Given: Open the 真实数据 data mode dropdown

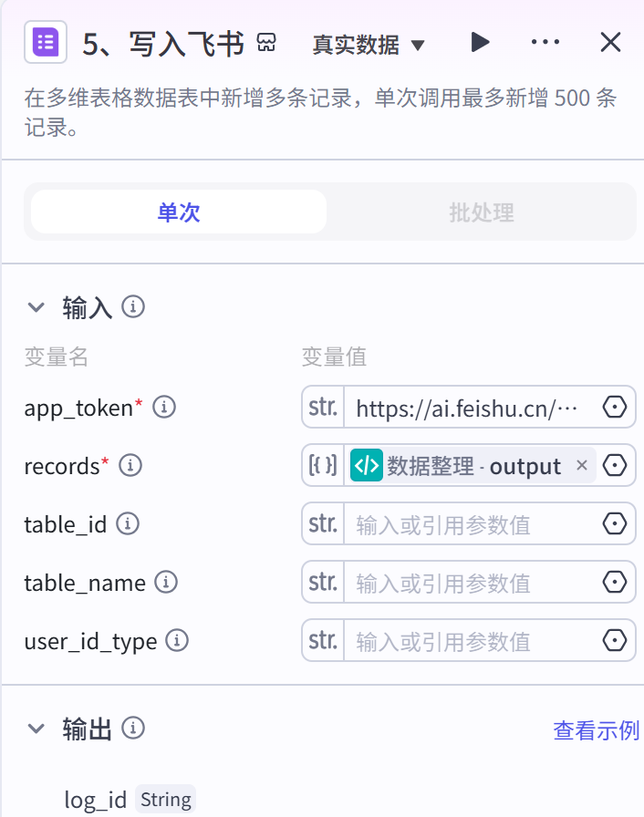Looking at the screenshot, I should (x=369, y=45).
